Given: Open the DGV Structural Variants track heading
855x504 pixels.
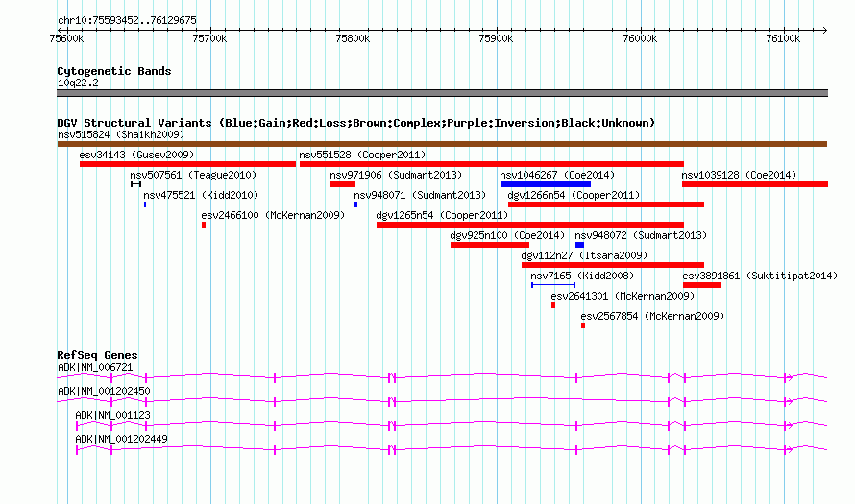Looking at the screenshot, I should [x=356, y=123].
